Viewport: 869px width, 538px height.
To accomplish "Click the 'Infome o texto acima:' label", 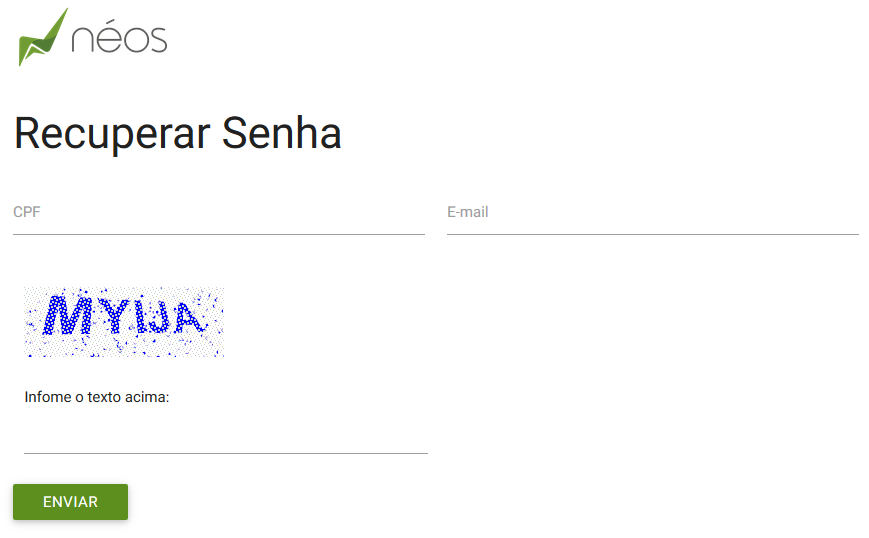I will click(x=97, y=397).
